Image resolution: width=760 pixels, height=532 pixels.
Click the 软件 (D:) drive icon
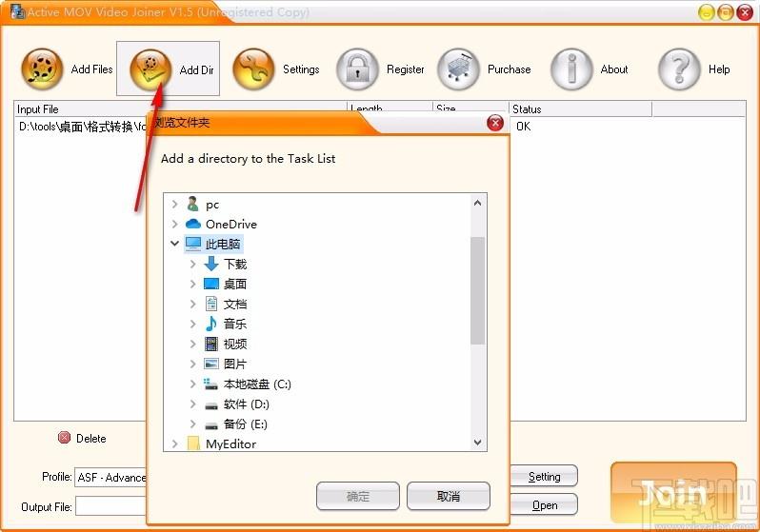[211, 405]
